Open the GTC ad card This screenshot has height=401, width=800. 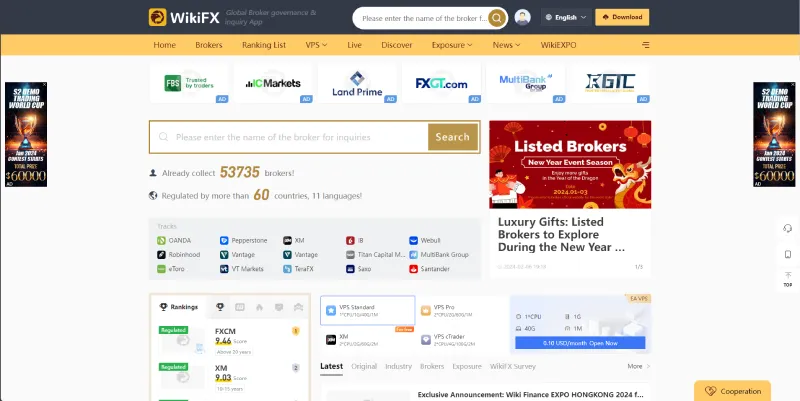[x=610, y=83]
